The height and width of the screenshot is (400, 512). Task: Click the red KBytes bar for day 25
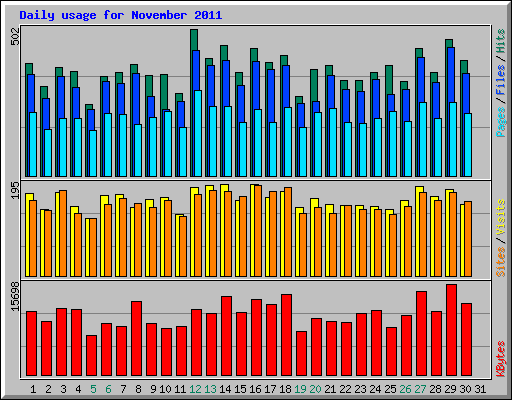coord(391,352)
